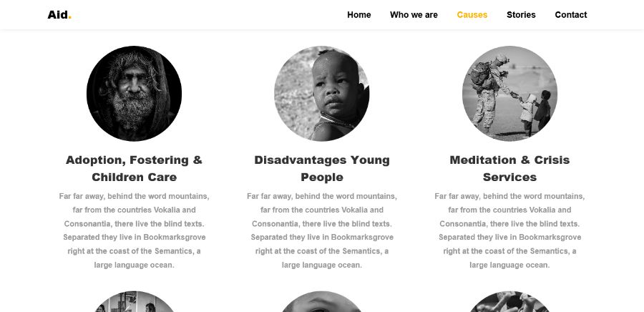Screen dimensions: 644x312
Task: Open the Stories page
Action: point(521,15)
